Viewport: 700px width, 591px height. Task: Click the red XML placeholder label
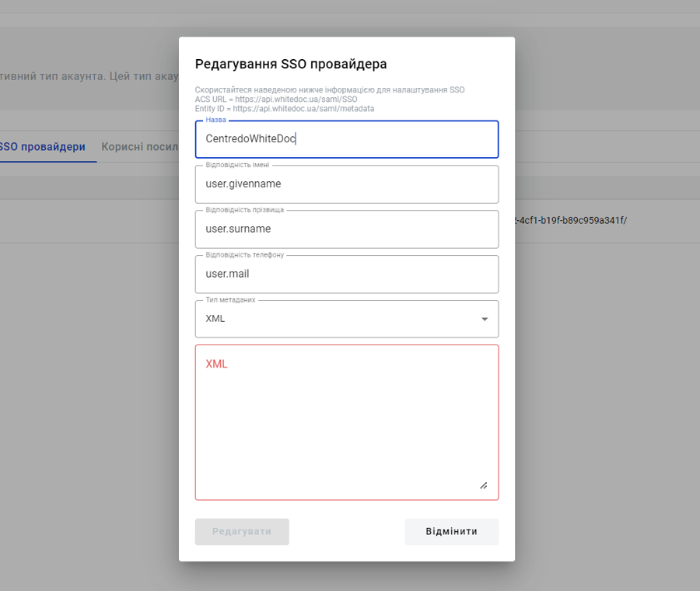tap(216, 364)
